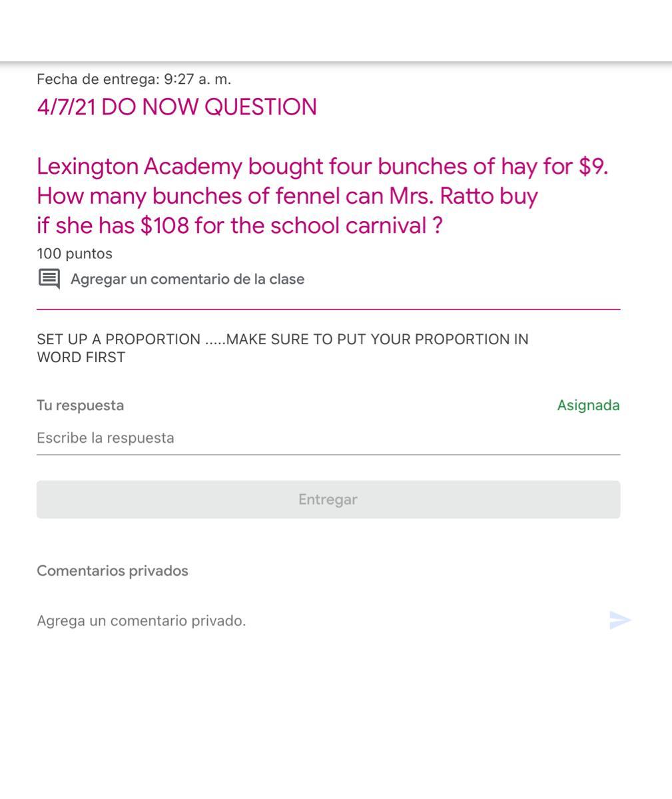Click the send arrow icon for private comment

point(620,620)
